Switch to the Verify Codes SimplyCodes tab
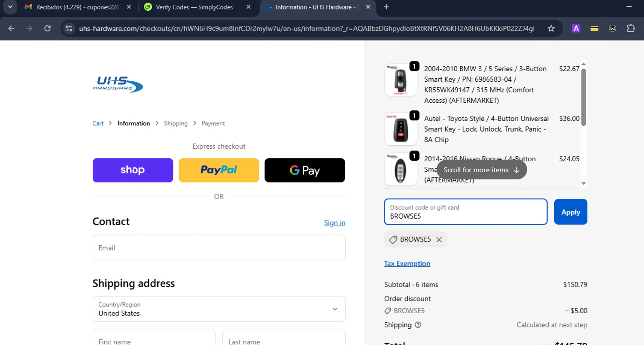The height and width of the screenshot is (345, 644). (197, 7)
